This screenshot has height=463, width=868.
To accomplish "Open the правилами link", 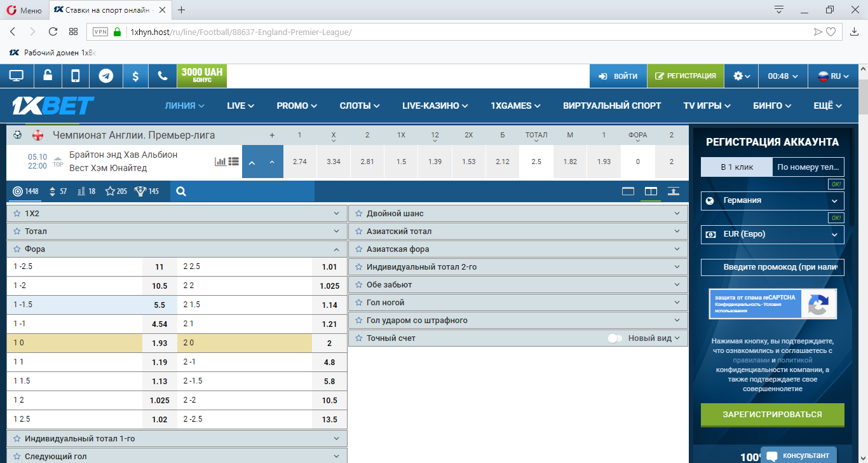I will [750, 360].
